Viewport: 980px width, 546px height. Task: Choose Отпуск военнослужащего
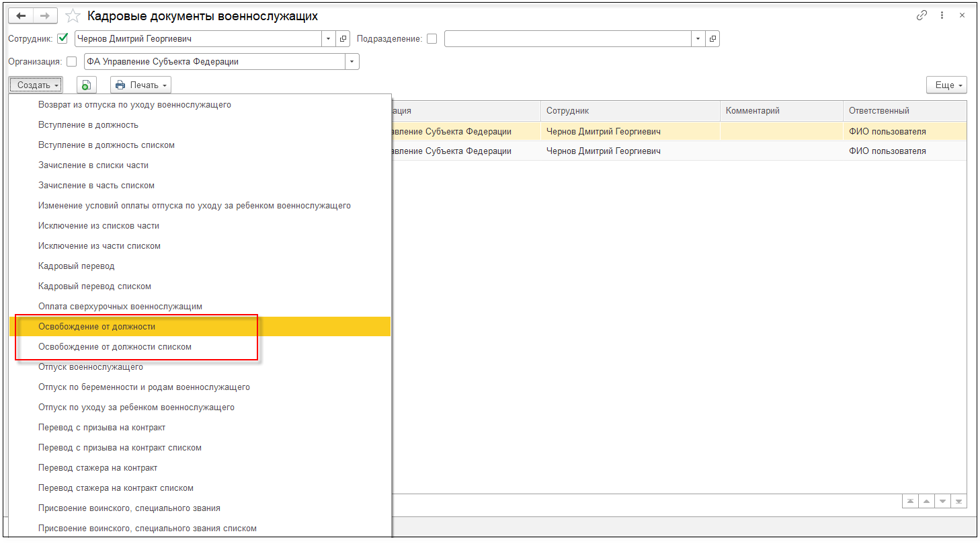point(200,367)
